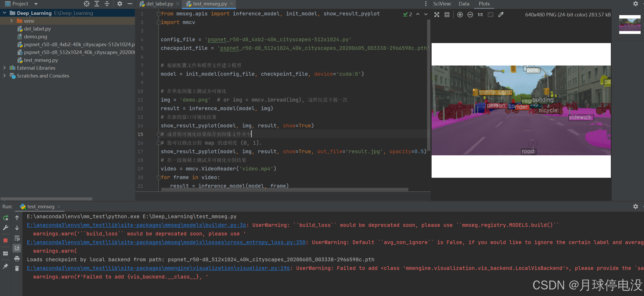
Task: Pick a color with the eyedropper
Action: pyautogui.click(x=501, y=15)
